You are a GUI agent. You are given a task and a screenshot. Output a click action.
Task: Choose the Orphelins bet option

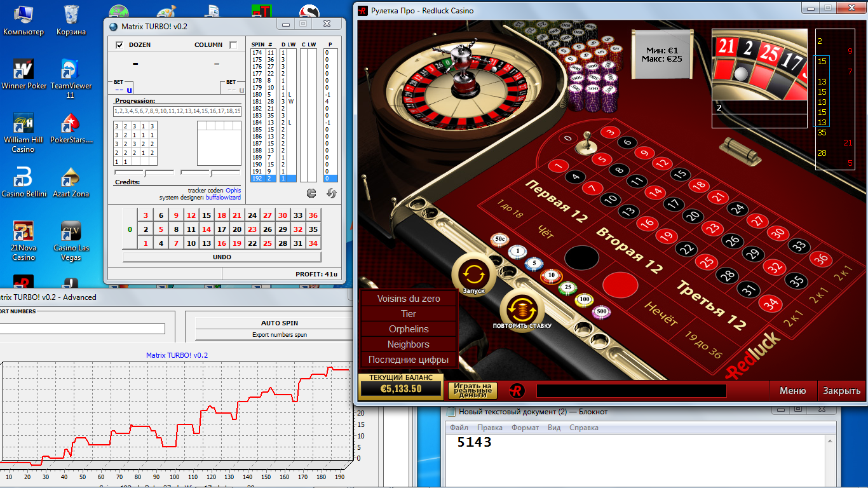(409, 329)
